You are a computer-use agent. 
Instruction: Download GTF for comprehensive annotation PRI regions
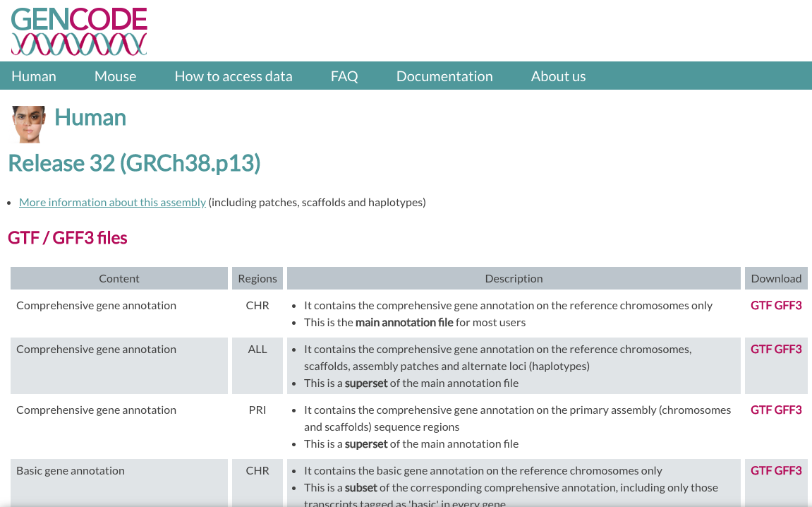761,410
